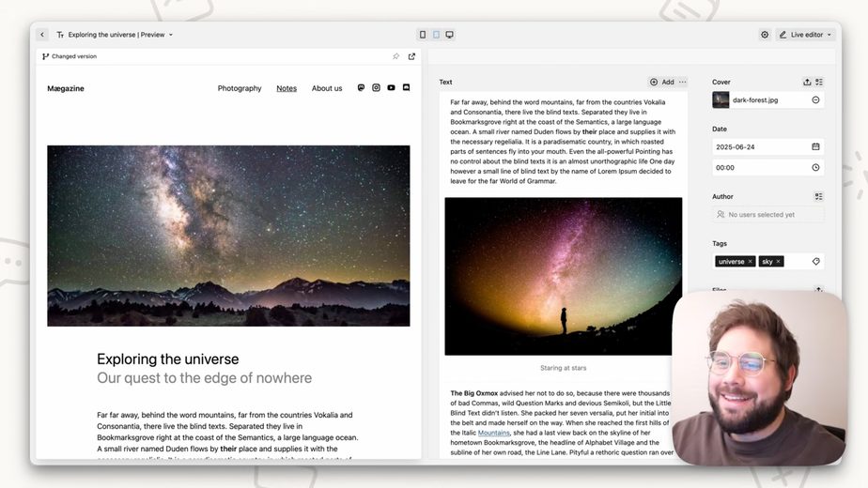The width and height of the screenshot is (868, 488).
Task: Switch to desktop preview layout
Action: (x=449, y=35)
